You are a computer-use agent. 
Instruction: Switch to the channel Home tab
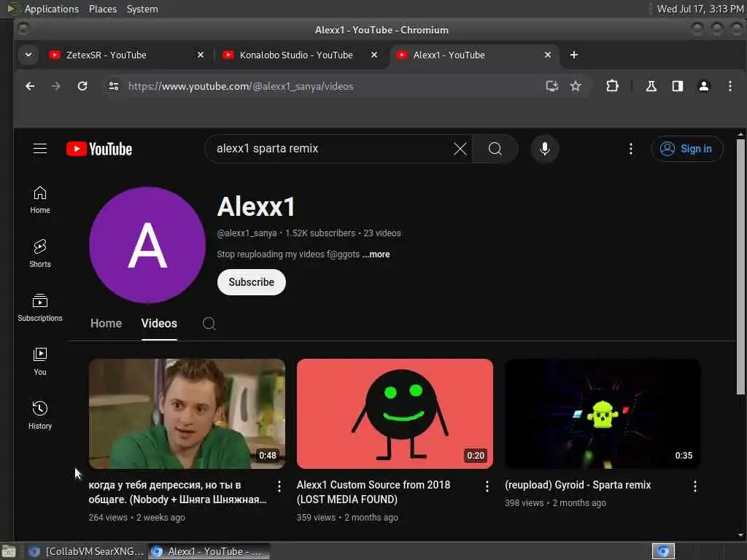tap(107, 323)
